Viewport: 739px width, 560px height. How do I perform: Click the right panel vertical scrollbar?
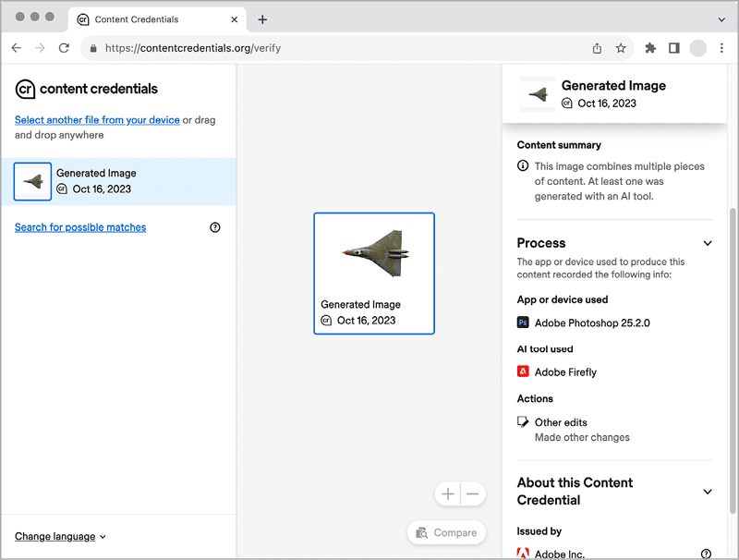click(732, 360)
